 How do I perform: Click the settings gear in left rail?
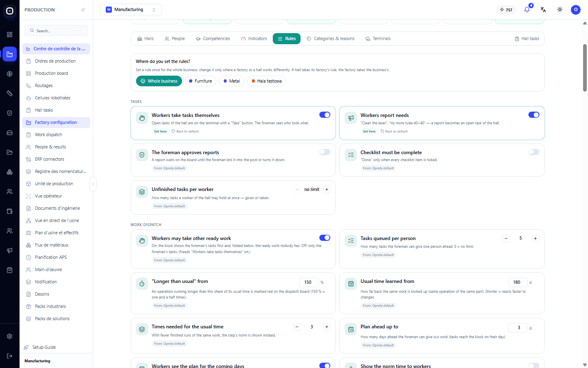tap(9, 336)
